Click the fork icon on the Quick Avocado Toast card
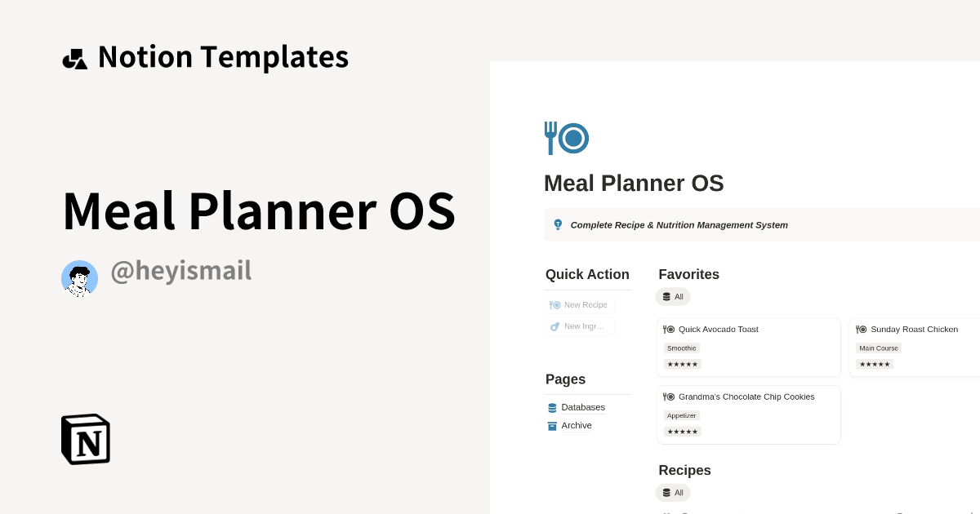Image resolution: width=980 pixels, height=514 pixels. [x=670, y=330]
